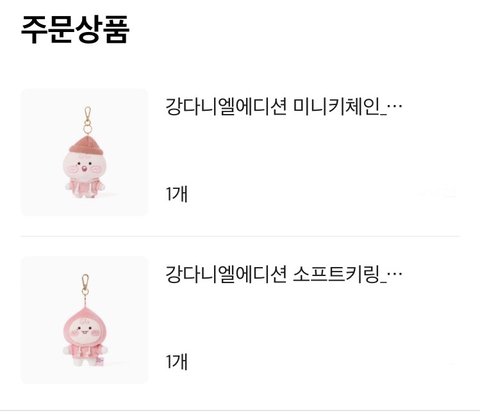
Task: Click the gold clasp on the 소프트키링 image
Action: (x=85, y=285)
